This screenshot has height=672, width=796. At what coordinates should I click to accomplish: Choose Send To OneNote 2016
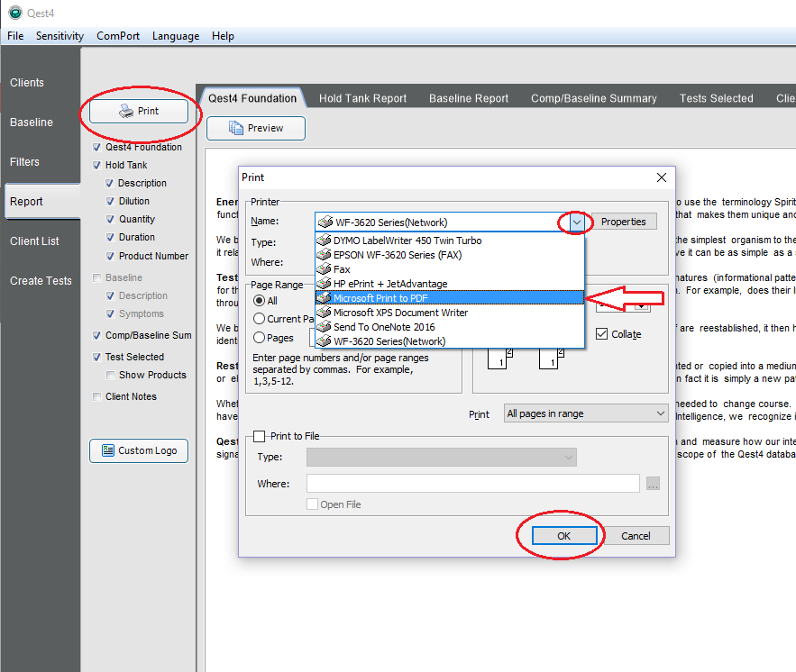[450, 327]
